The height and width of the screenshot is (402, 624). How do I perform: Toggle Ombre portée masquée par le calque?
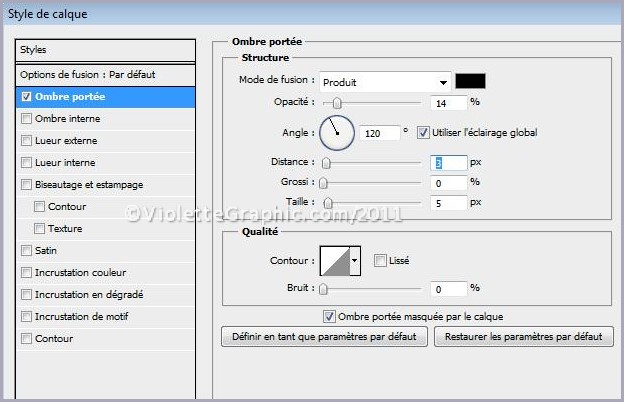[x=330, y=316]
